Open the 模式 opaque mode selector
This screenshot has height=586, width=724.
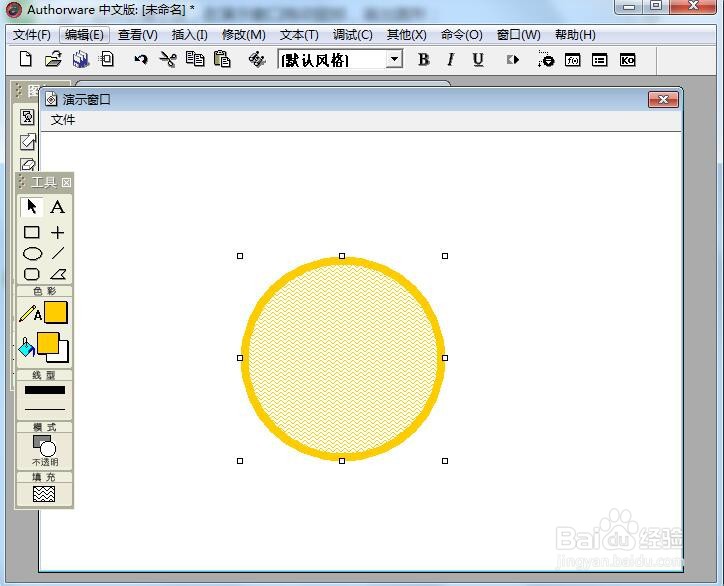pyautogui.click(x=44, y=450)
